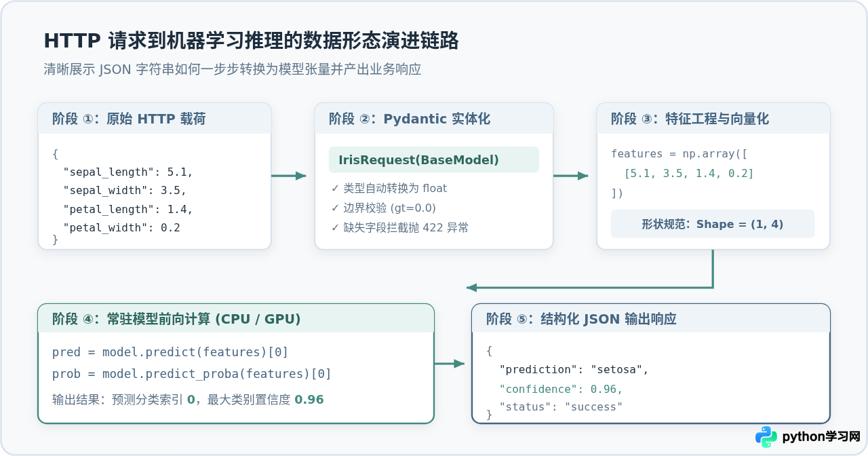Viewport: 868px width, 456px height.
Task: Select the header 阶段 ②: Pydantic 实体化
Action: point(409,119)
